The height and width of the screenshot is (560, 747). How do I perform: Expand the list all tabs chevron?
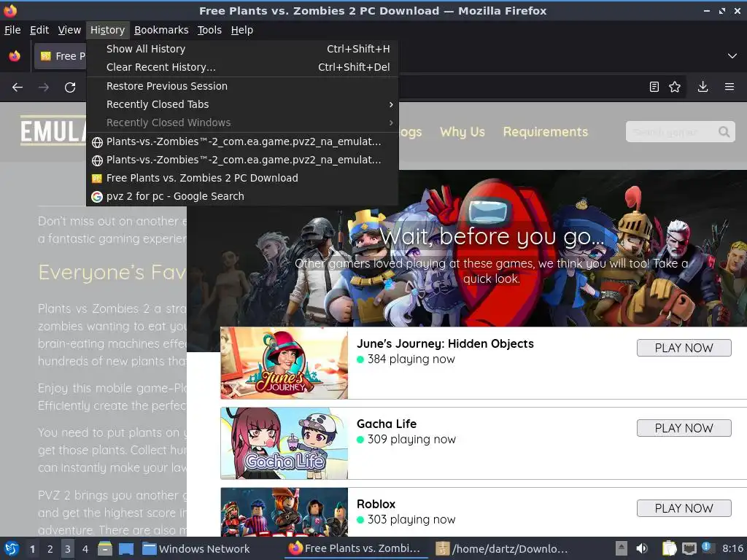[732, 56]
